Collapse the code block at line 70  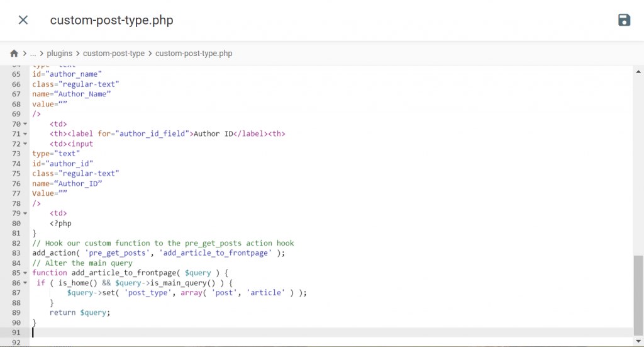click(25, 124)
